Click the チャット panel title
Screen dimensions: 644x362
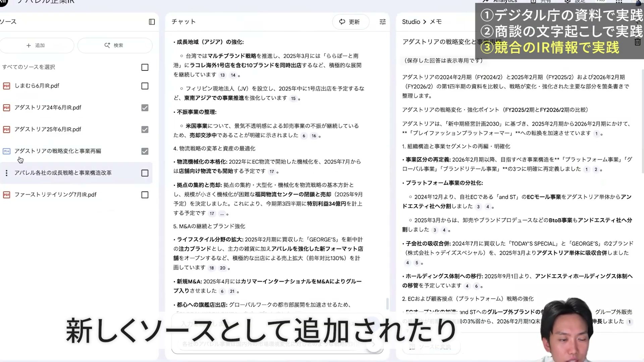pyautogui.click(x=183, y=22)
